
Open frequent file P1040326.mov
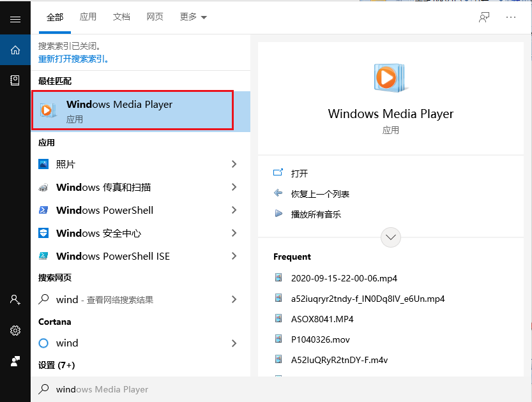[x=321, y=339]
